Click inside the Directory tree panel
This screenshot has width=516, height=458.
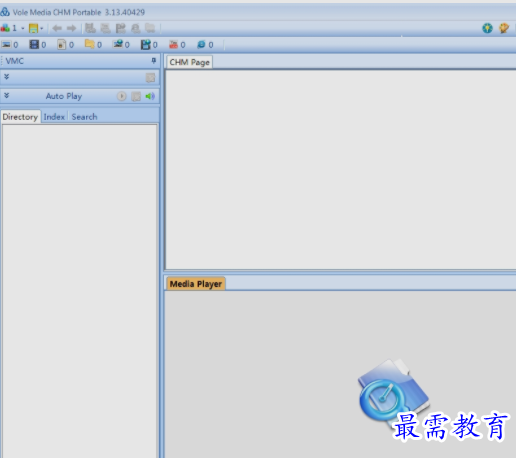(x=79, y=290)
